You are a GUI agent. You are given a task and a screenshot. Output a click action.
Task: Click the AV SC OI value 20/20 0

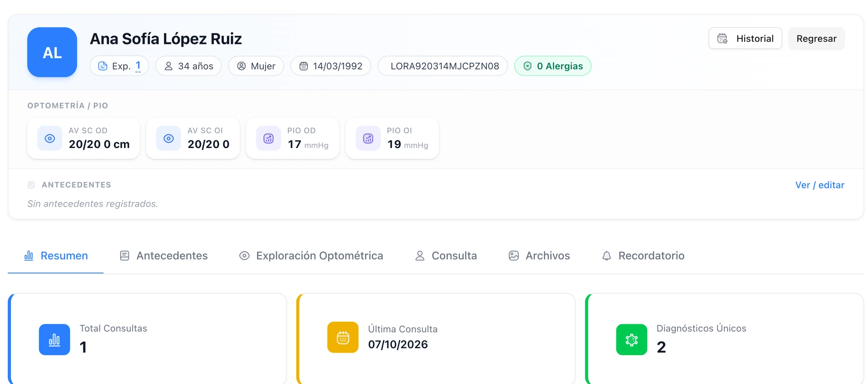(208, 144)
